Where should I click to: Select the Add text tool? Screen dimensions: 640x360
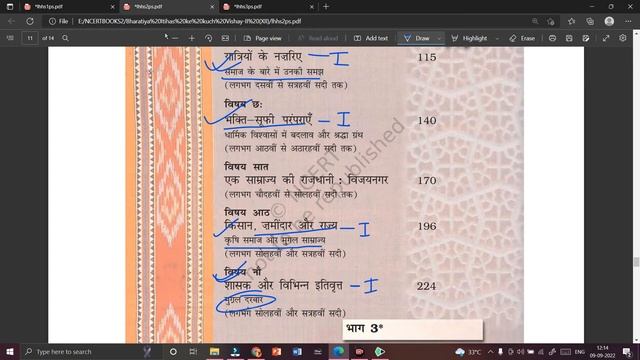point(371,38)
